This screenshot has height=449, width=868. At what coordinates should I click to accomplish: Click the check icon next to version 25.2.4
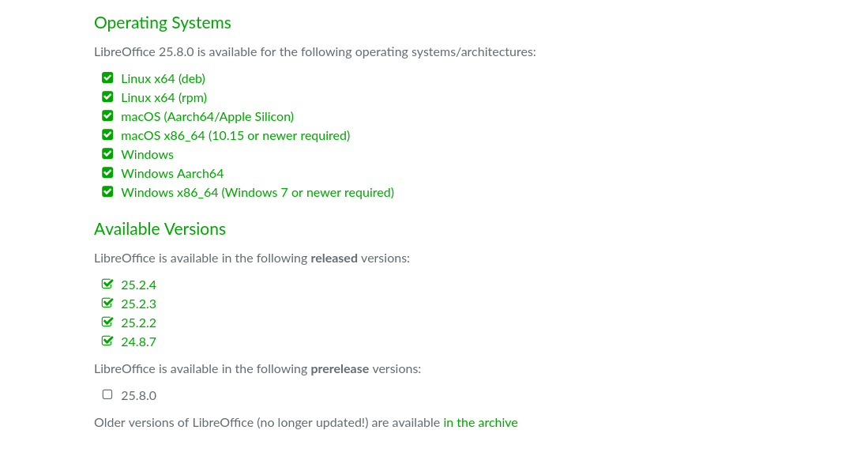107,285
